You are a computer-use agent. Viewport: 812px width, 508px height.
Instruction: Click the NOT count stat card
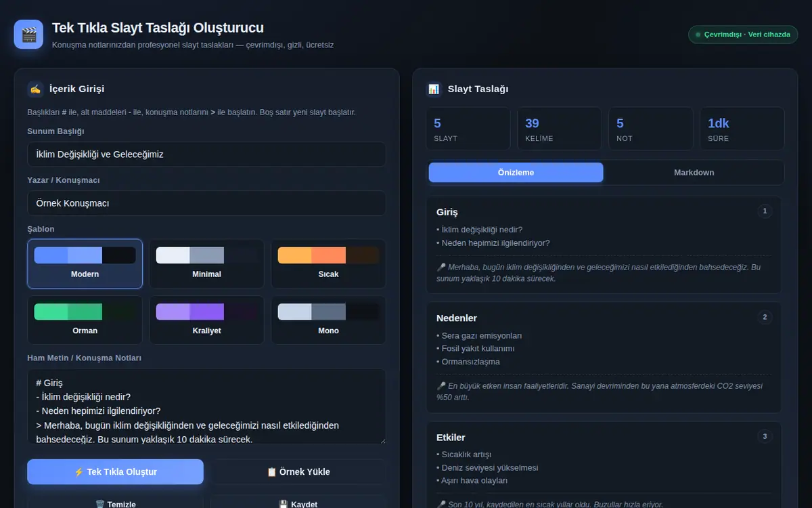651,129
